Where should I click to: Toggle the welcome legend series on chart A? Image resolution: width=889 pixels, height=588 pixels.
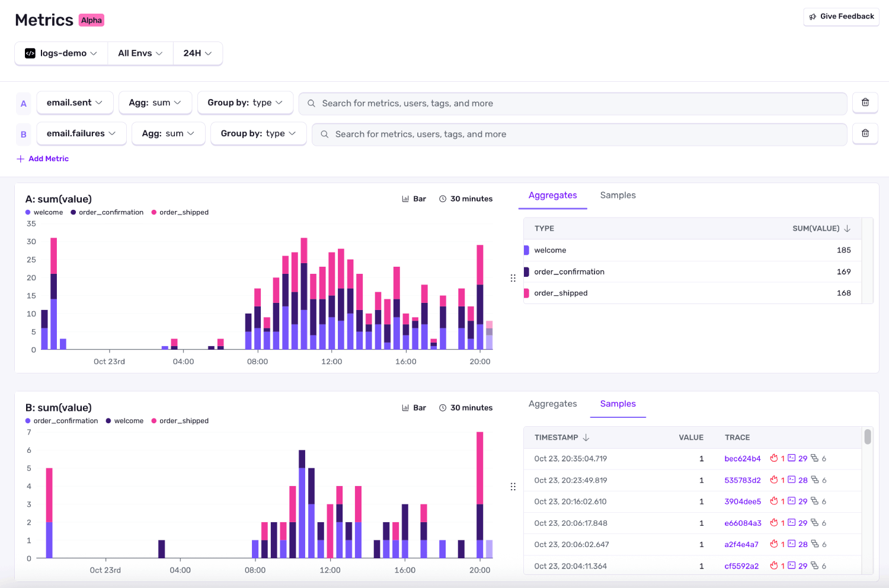click(x=44, y=212)
